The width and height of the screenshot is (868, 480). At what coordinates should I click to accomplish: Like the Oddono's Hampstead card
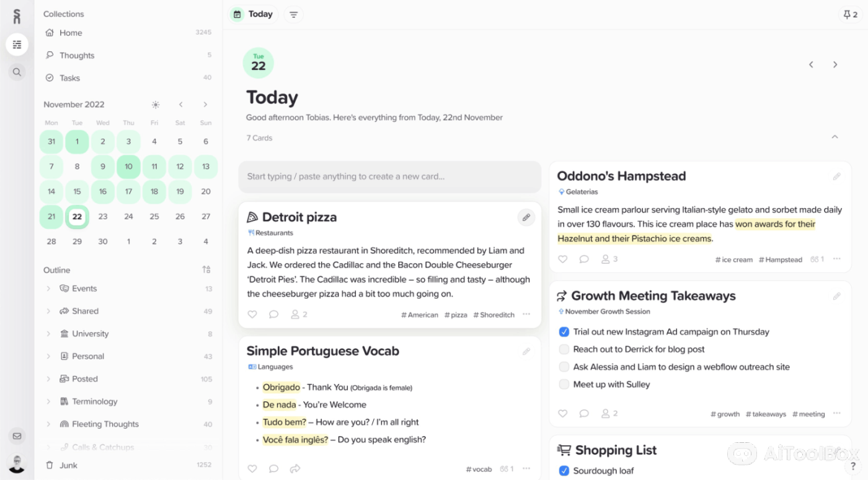point(562,260)
